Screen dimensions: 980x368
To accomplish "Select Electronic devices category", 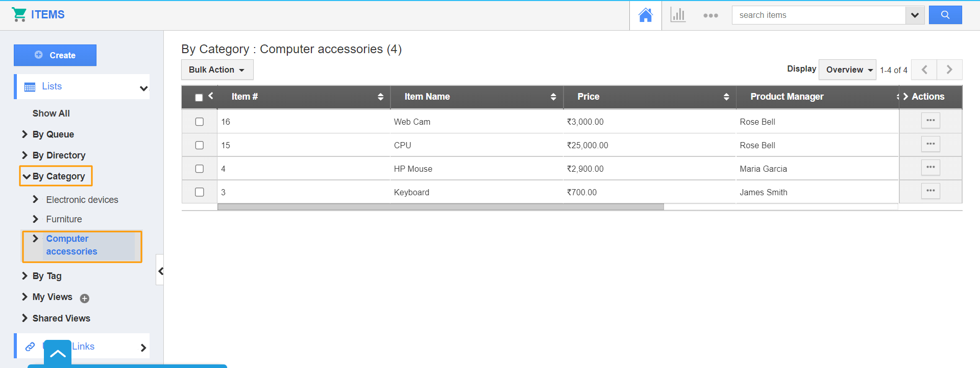I will pyautogui.click(x=82, y=200).
